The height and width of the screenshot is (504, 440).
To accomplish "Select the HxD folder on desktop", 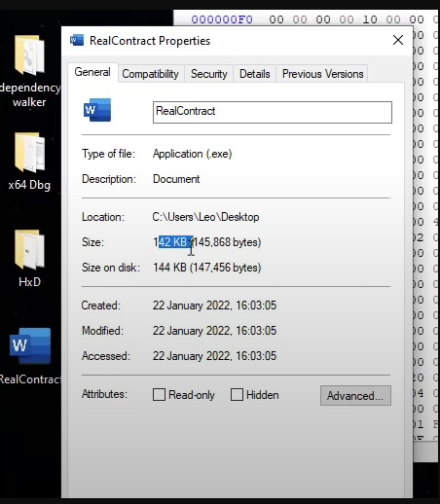I will (29, 250).
